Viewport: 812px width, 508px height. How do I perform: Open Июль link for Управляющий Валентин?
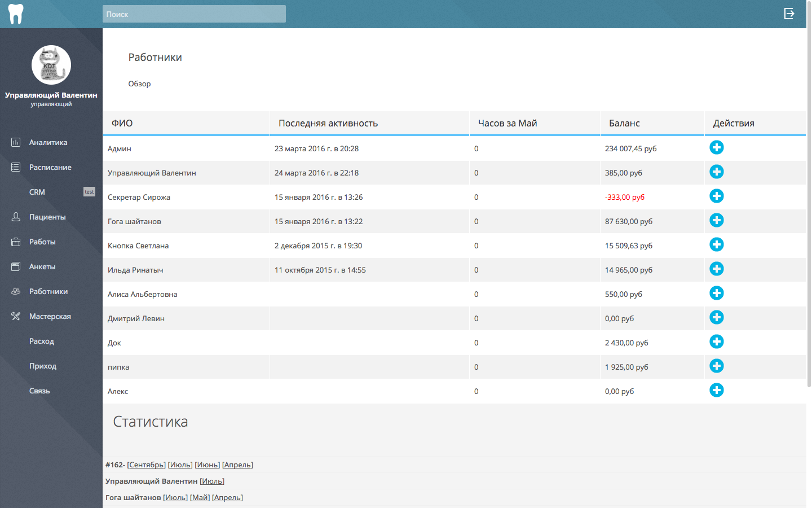coord(212,481)
